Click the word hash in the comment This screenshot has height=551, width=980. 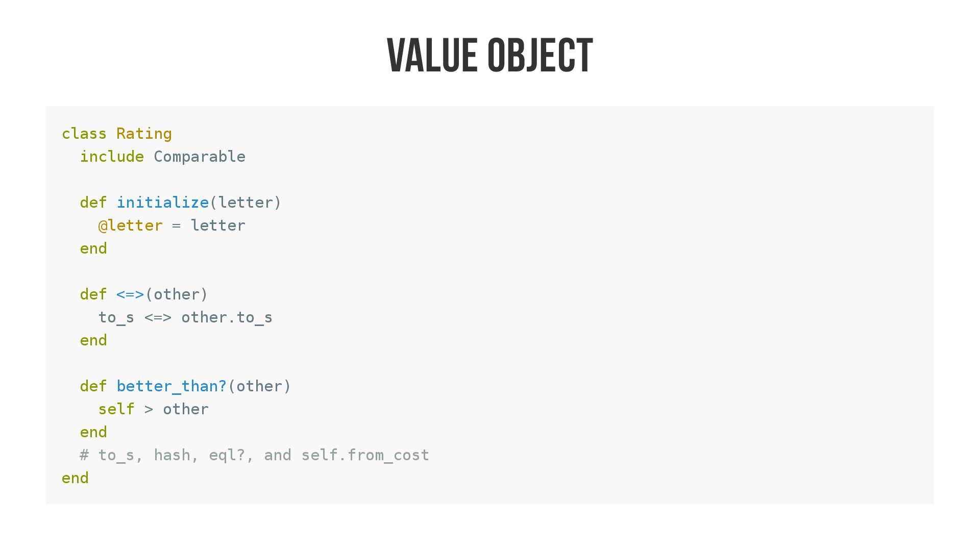172,455
